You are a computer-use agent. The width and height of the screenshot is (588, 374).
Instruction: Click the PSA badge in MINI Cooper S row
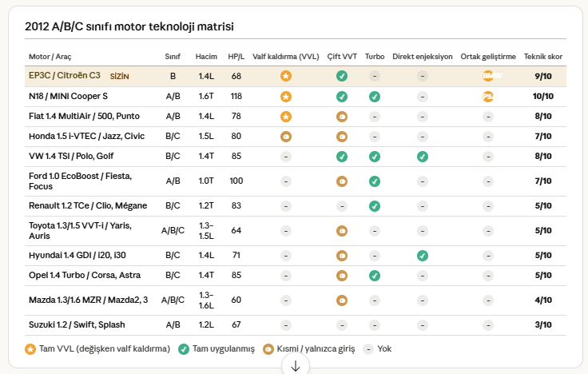[x=487, y=96]
